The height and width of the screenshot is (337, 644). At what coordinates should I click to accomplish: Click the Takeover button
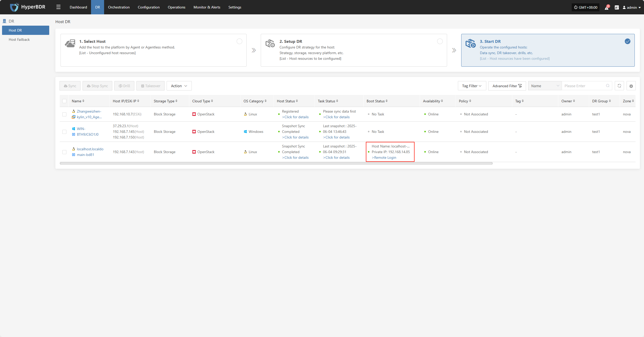point(150,86)
